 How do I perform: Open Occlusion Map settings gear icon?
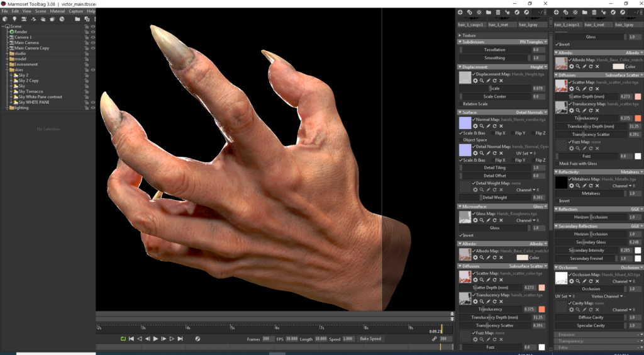(571, 281)
